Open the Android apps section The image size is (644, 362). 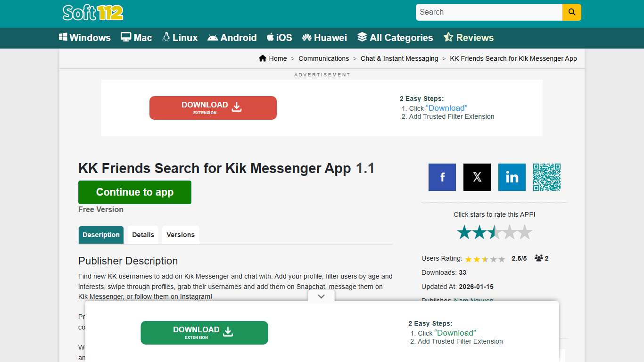pos(232,38)
